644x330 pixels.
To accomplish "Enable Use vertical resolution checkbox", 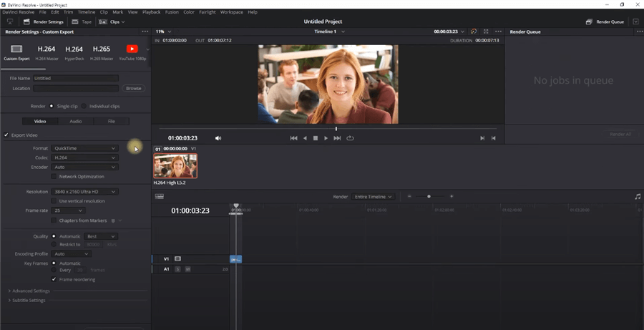I will (x=54, y=201).
